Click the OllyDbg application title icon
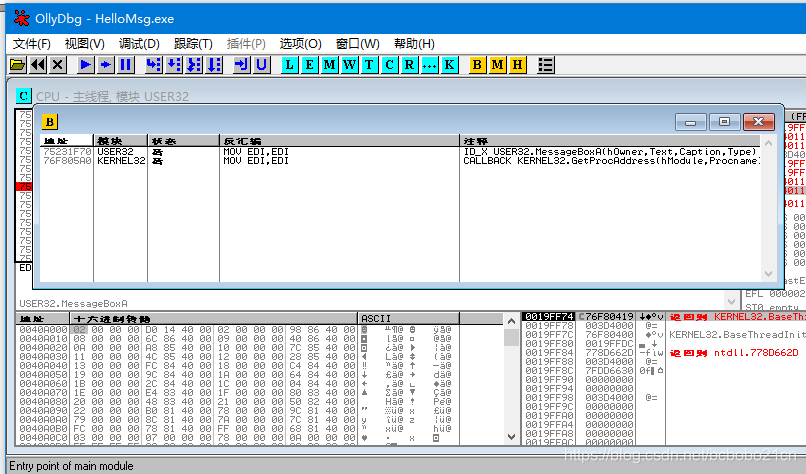This screenshot has height=474, width=806. [22, 19]
